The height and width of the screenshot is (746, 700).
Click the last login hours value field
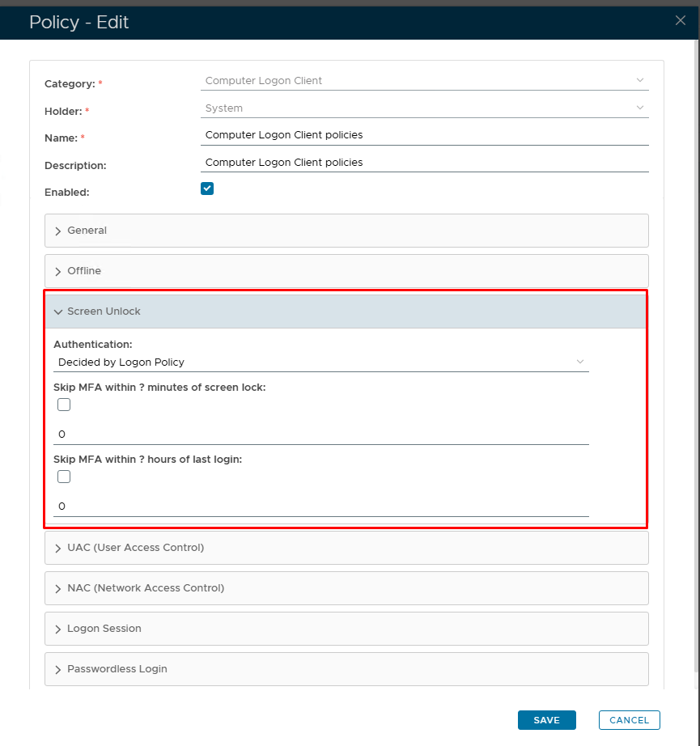click(x=320, y=507)
